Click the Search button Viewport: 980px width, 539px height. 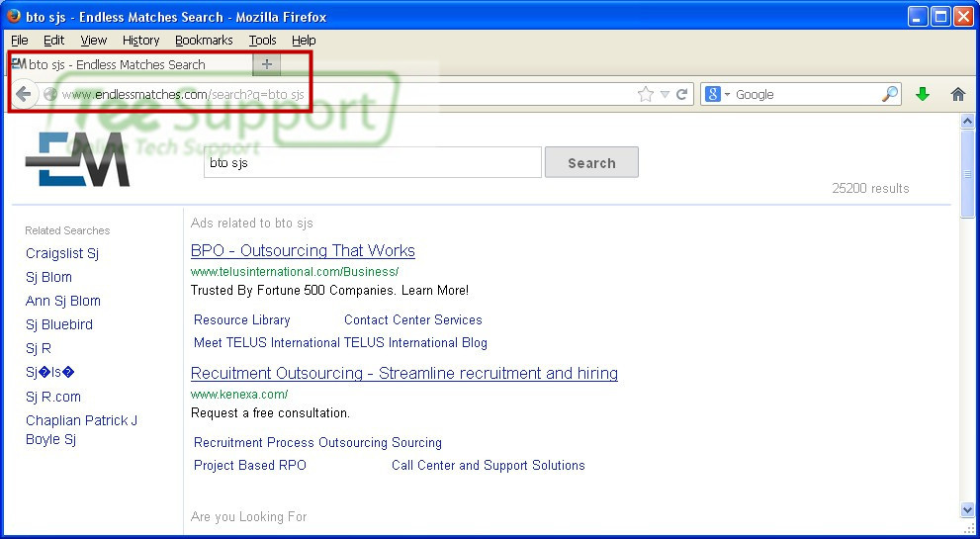pyautogui.click(x=591, y=162)
